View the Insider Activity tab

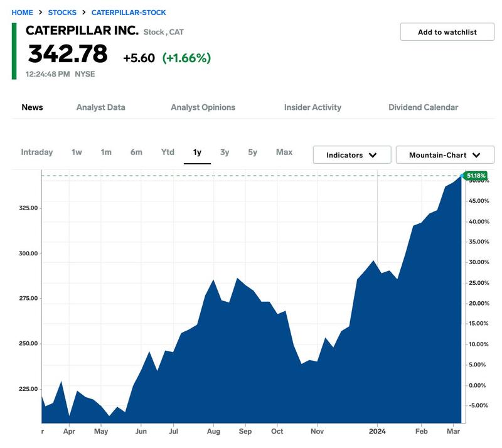[312, 107]
